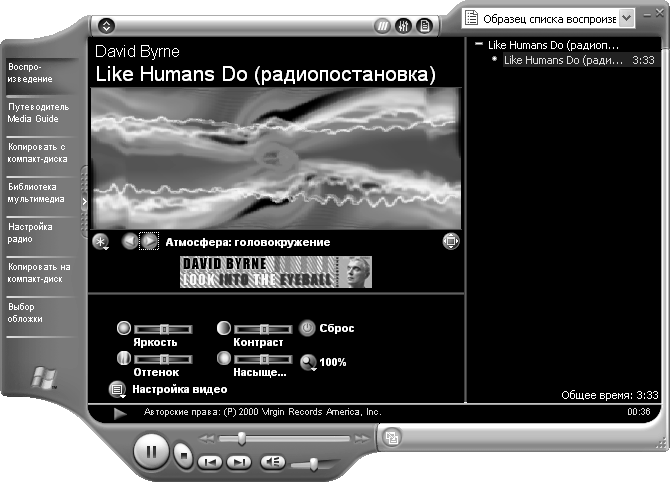Click the fast-forward double-arrow icon

point(361,438)
